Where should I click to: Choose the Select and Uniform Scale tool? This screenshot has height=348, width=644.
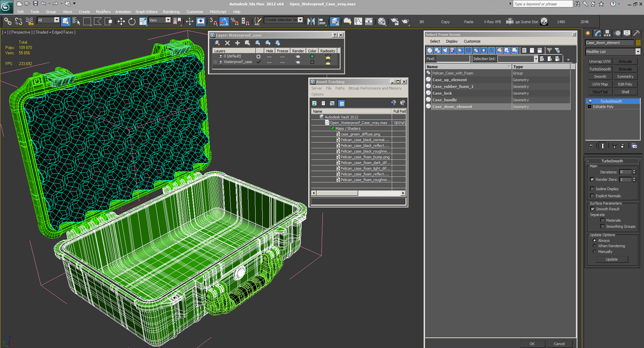click(x=143, y=21)
